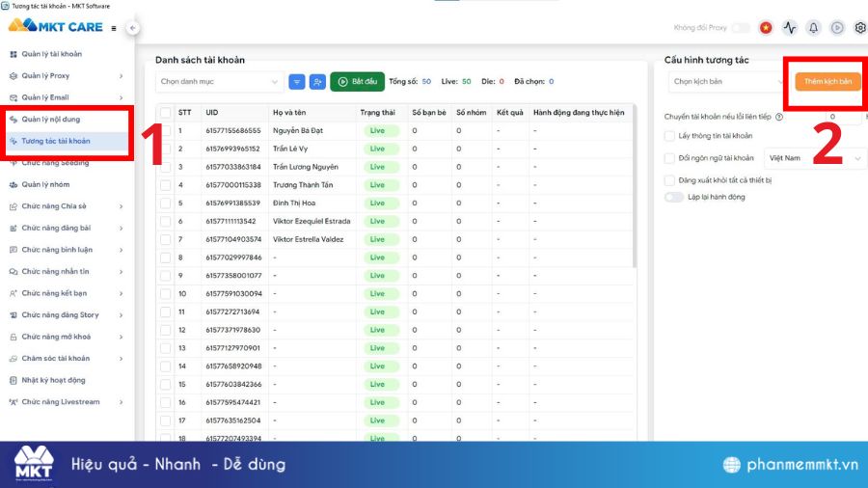Click the Quản lý tài khoản grid icon
868x488 pixels.
pos(14,54)
